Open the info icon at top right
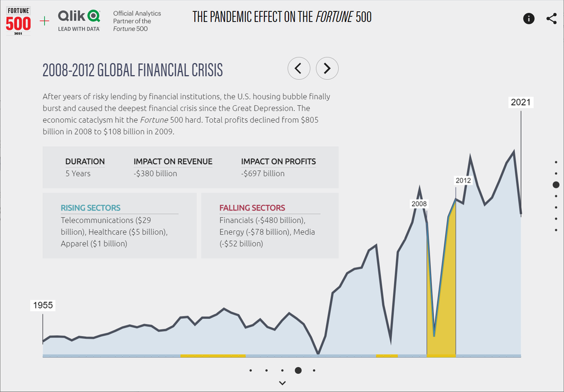This screenshot has width=564, height=392. [x=529, y=19]
